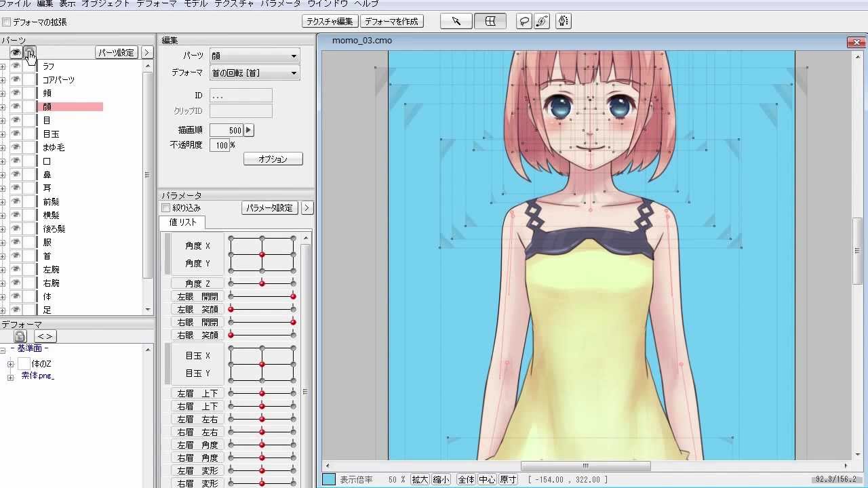The height and width of the screenshot is (488, 868).
Task: Hide the 顔 part using its eye icon
Action: coord(16,106)
